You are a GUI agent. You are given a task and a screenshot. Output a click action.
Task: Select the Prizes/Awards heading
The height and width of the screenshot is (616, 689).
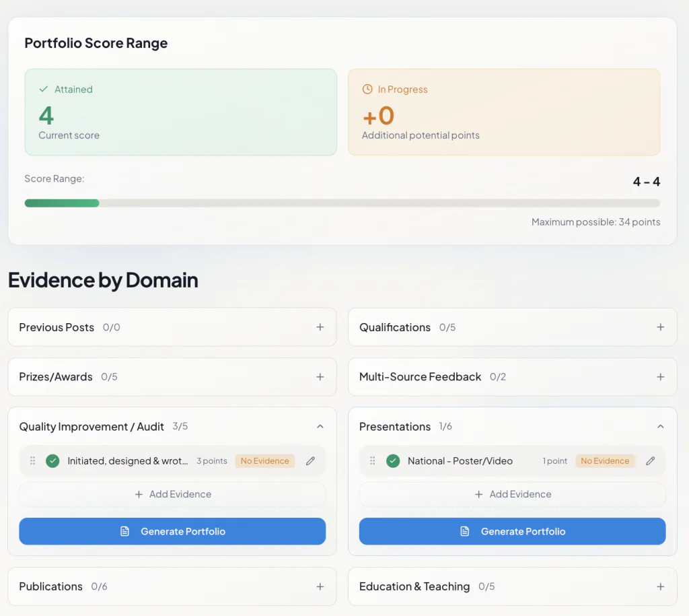click(x=56, y=377)
